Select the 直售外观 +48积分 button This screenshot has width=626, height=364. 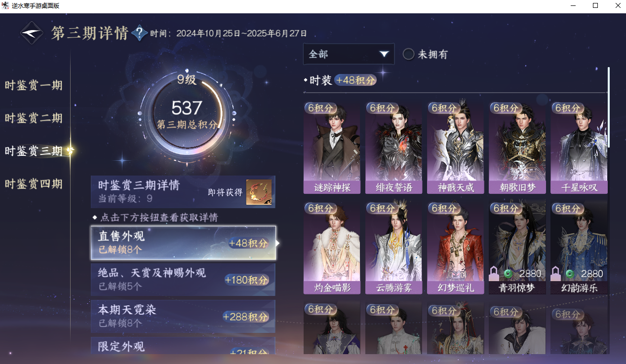183,243
